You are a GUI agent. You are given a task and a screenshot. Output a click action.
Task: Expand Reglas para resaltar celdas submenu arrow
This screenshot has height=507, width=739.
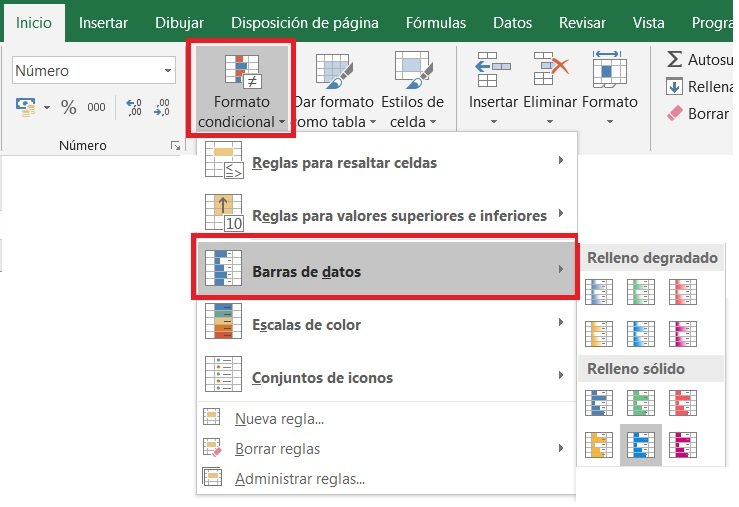pyautogui.click(x=560, y=160)
